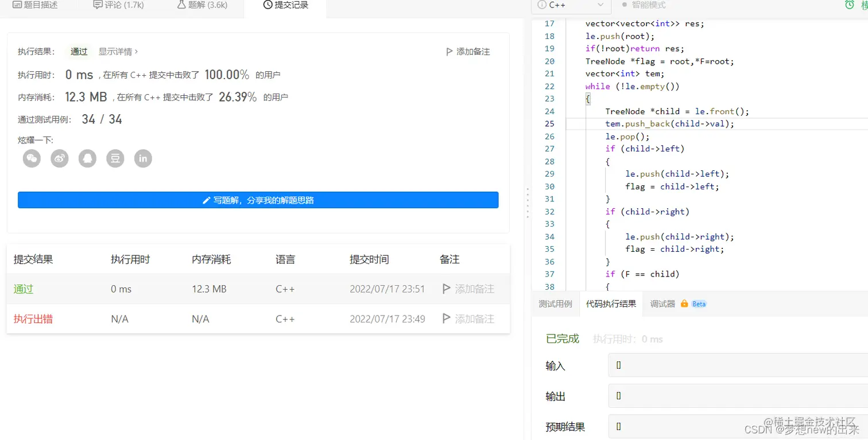Switch to the 测试用例 tab
This screenshot has width=868, height=440.
click(x=555, y=304)
